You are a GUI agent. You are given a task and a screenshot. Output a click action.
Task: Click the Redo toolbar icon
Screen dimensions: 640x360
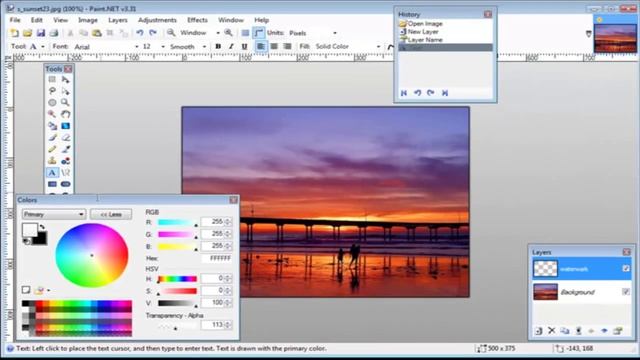[x=153, y=33]
